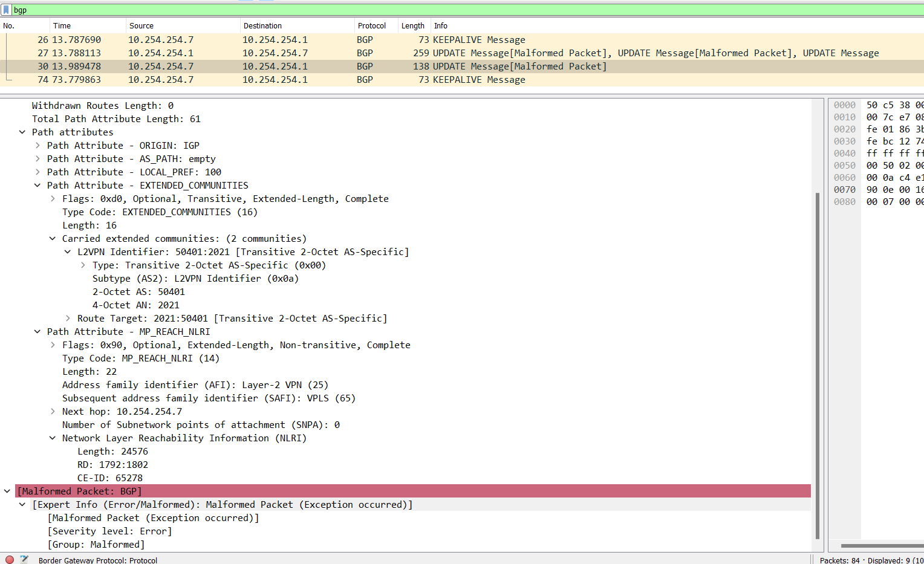The width and height of the screenshot is (924, 564).
Task: Select 4-Octet AN: 2021 field
Action: (x=136, y=305)
